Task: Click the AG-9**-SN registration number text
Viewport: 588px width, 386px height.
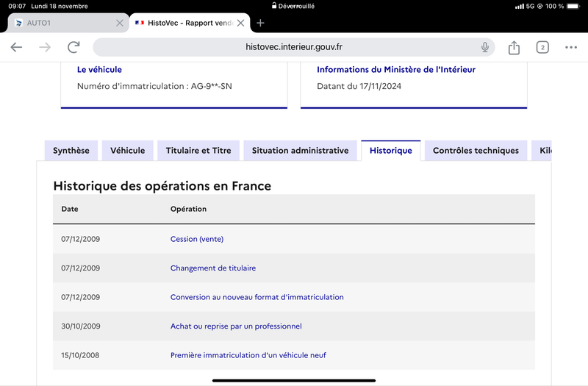Action: [212, 86]
